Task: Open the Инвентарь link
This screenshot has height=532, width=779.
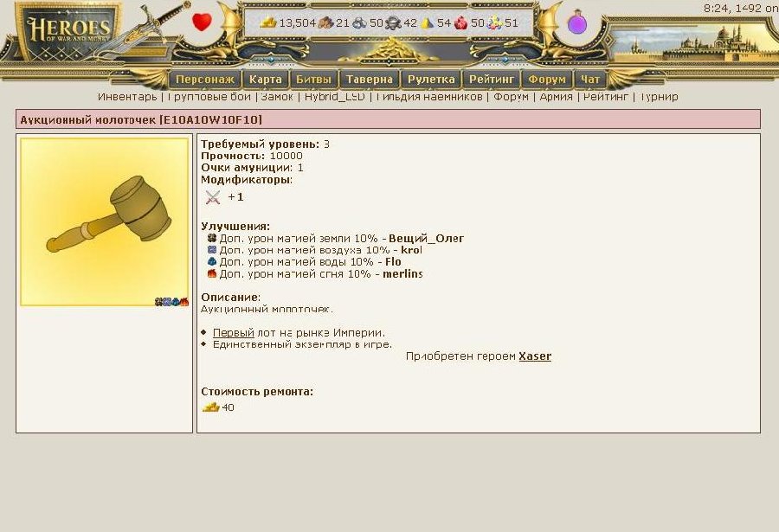Action: point(127,97)
